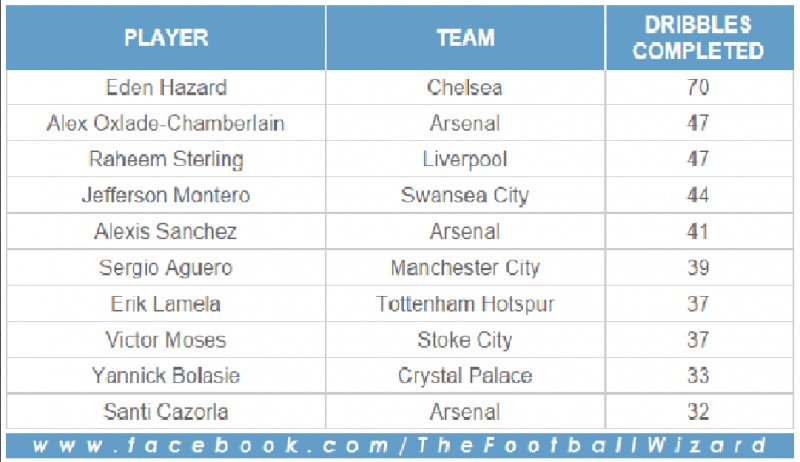Click the Chelsea team cell
800x462 pixels.
pos(465,88)
